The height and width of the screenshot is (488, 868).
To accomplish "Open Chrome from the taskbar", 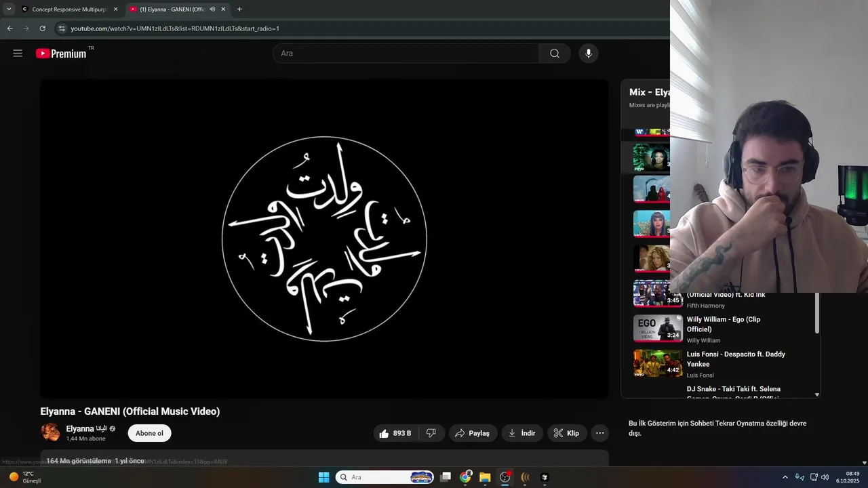I will click(465, 477).
